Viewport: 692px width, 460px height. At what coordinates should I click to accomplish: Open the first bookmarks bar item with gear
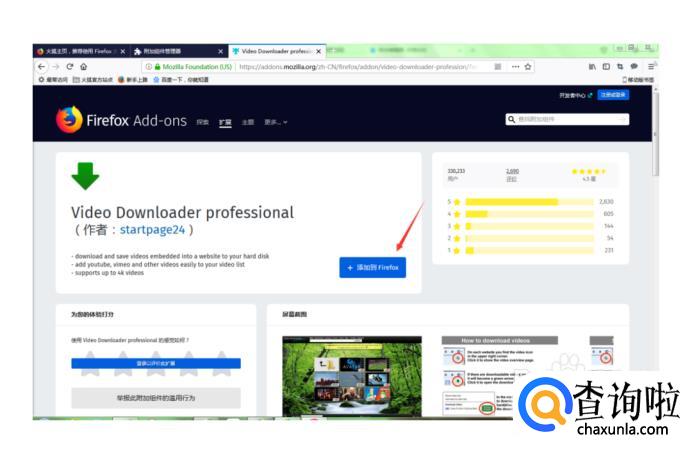[x=53, y=79]
